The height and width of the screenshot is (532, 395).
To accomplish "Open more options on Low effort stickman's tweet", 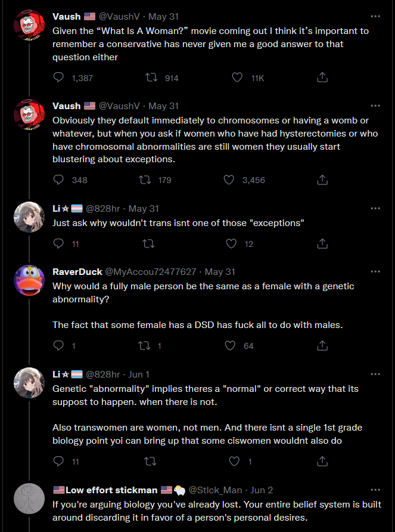I will pyautogui.click(x=375, y=490).
